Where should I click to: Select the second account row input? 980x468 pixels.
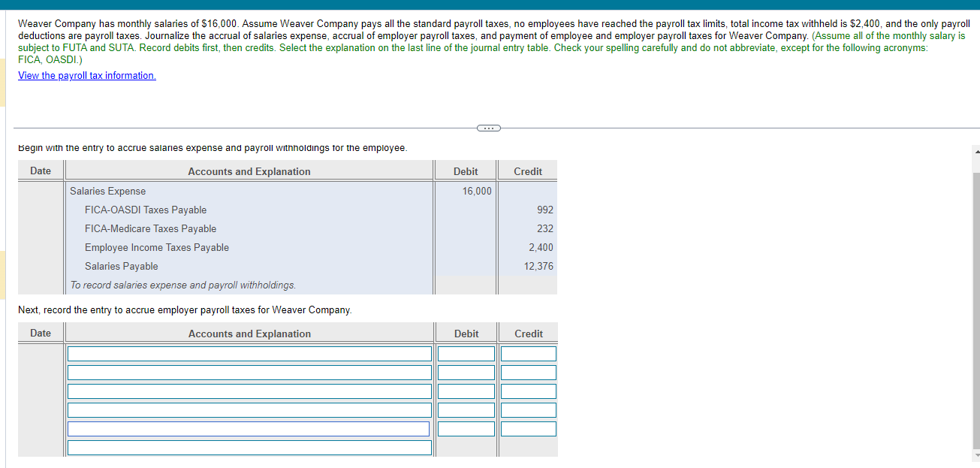click(x=250, y=372)
